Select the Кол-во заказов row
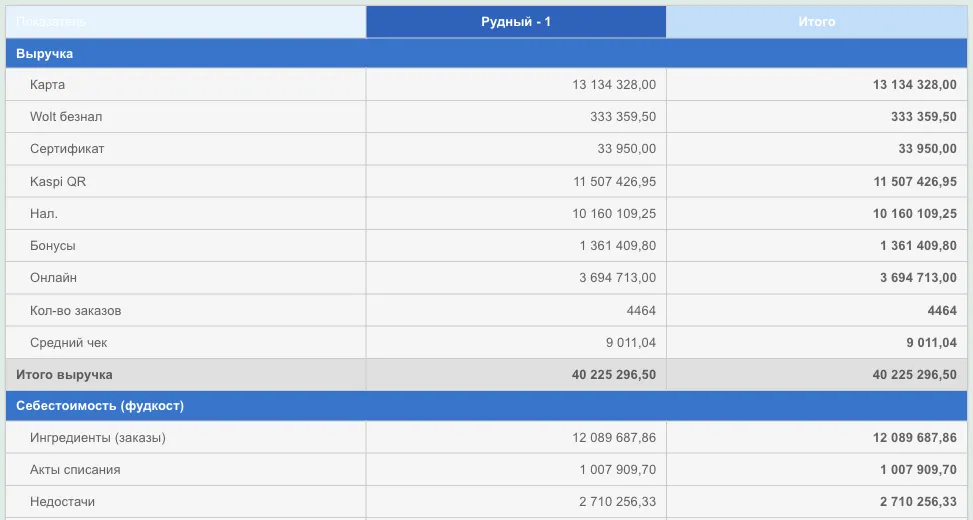Image resolution: width=973 pixels, height=520 pixels. [486, 310]
